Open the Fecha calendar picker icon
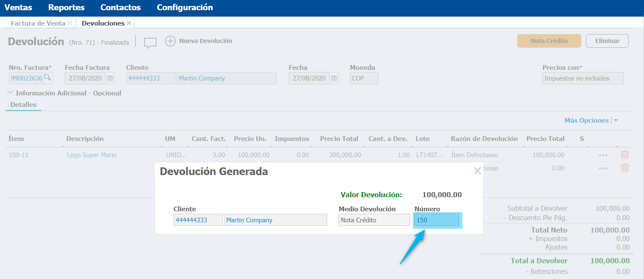644x279 pixels. click(x=334, y=78)
